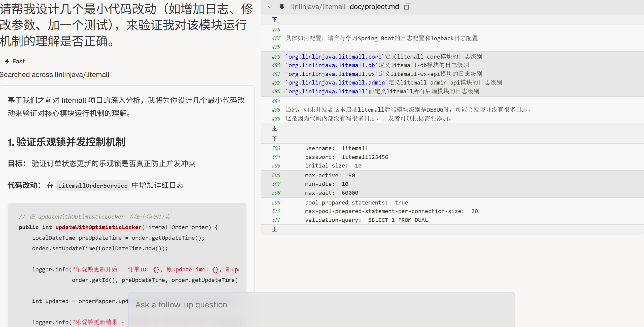This screenshot has height=327, width=644.
Task: Expand lines below line 486
Action: (274, 129)
